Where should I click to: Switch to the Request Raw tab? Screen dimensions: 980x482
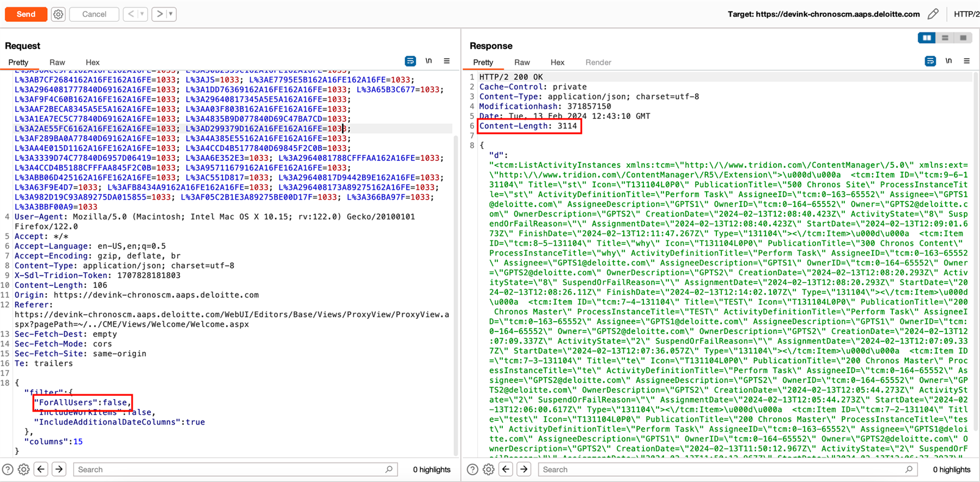(57, 62)
